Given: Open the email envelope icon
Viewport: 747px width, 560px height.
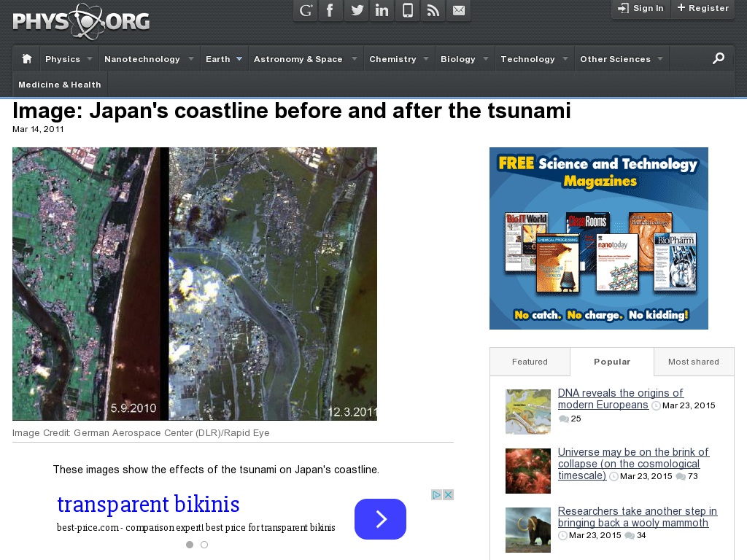Looking at the screenshot, I should (458, 10).
